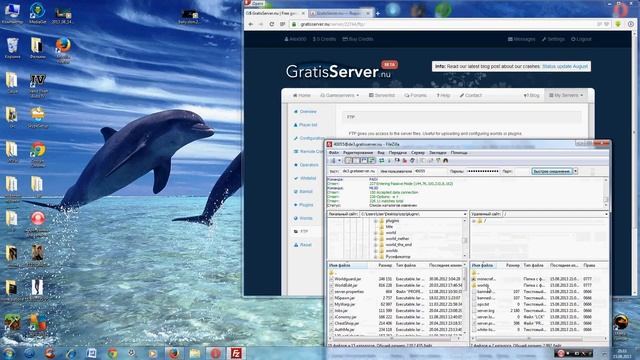Click Opera browser back arrow
This screenshot has height=360, width=640.
pyautogui.click(x=251, y=24)
